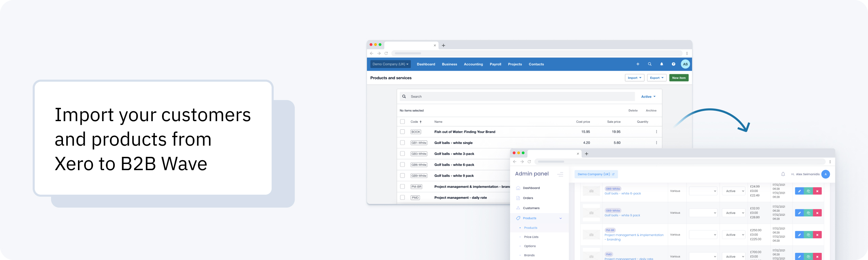This screenshot has height=260, width=868.
Task: Open the Accounting menu
Action: 473,64
